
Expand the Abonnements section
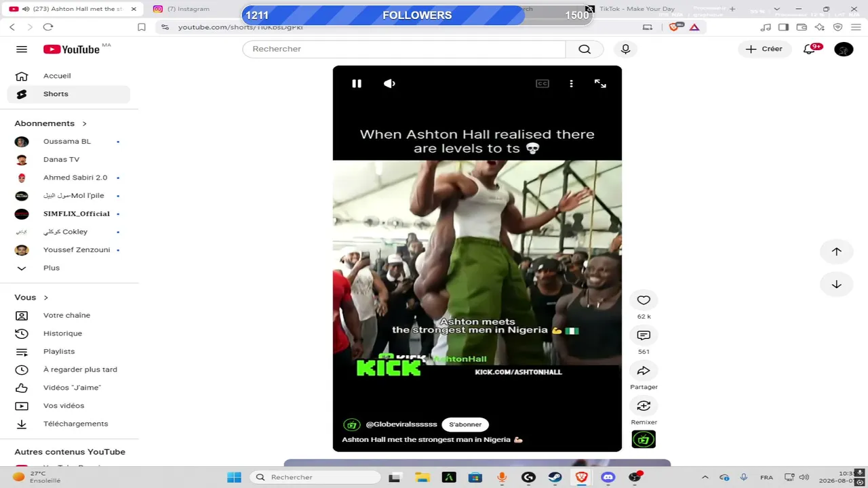click(51, 123)
